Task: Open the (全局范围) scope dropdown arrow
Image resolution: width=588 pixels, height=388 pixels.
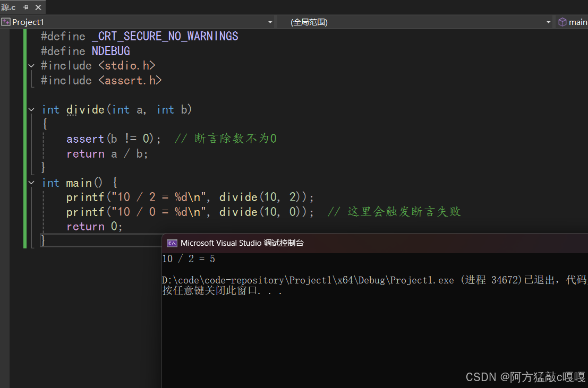Action: [x=548, y=22]
